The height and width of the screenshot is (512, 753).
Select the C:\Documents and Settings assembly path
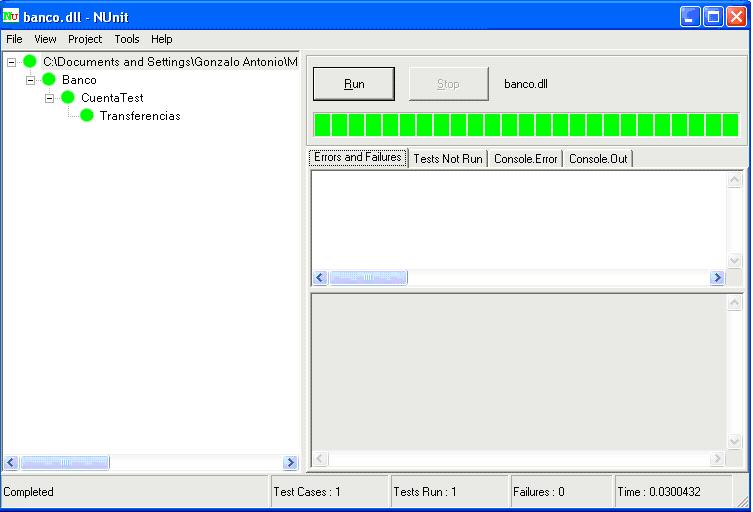click(170, 61)
